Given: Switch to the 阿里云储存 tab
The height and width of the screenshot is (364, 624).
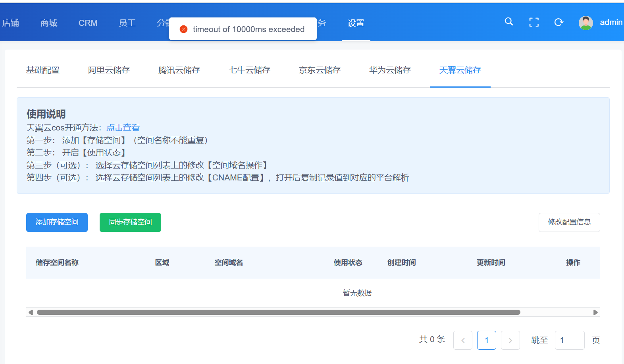Looking at the screenshot, I should (109, 70).
